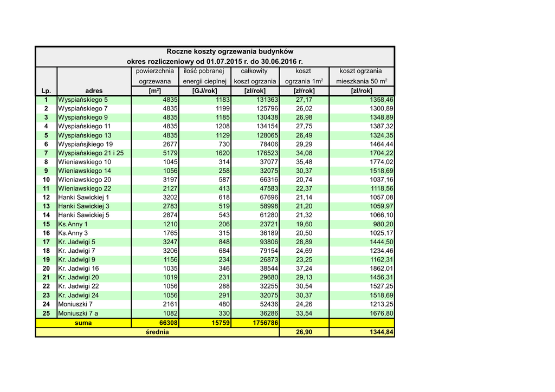Select the 'adres' column header
Viewport: 555px width, 392px height.
coord(94,91)
